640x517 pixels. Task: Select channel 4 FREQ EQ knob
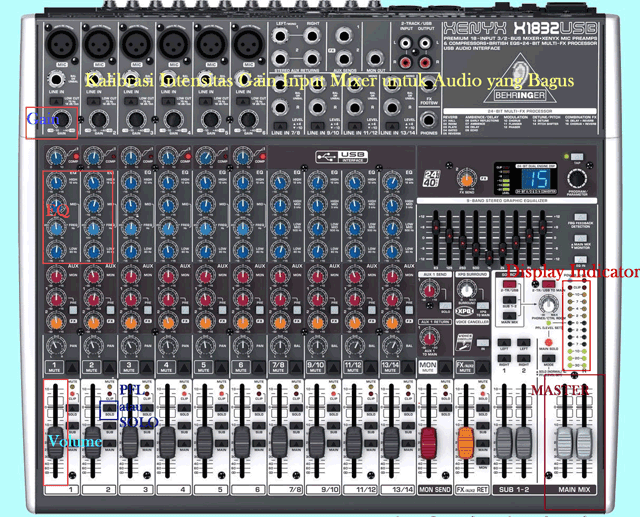click(x=168, y=228)
